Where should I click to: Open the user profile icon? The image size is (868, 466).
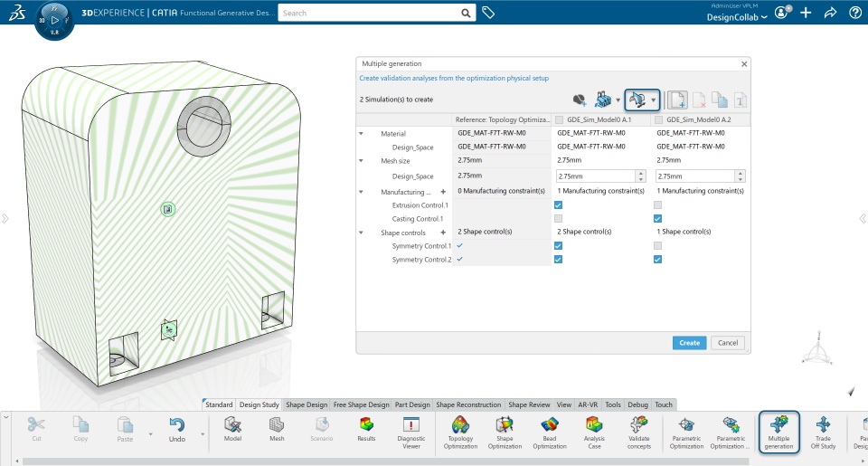pos(782,12)
